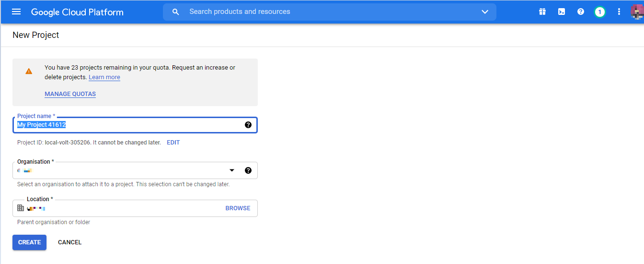Open the MANAGE QUOTAS link
Image resolution: width=644 pixels, height=264 pixels.
click(x=70, y=94)
